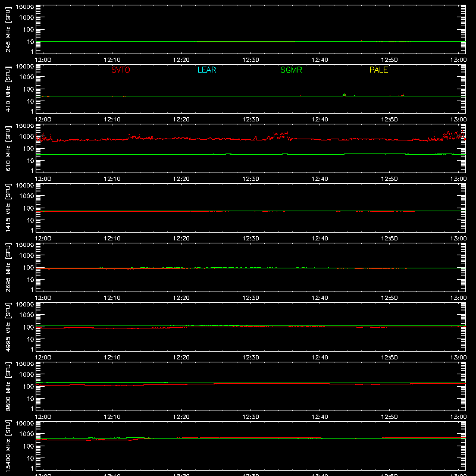Select the green SGMR legend label
This screenshot has height=476, width=476.
[291, 70]
